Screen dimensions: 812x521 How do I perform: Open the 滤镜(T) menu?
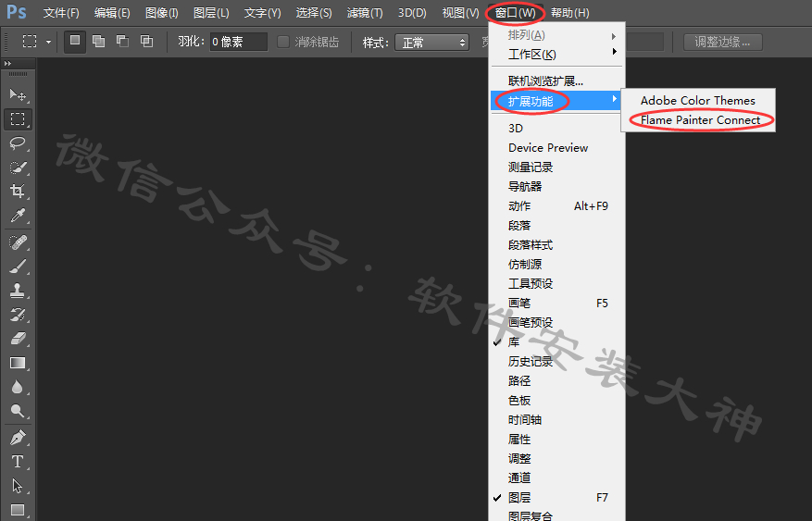coord(365,13)
